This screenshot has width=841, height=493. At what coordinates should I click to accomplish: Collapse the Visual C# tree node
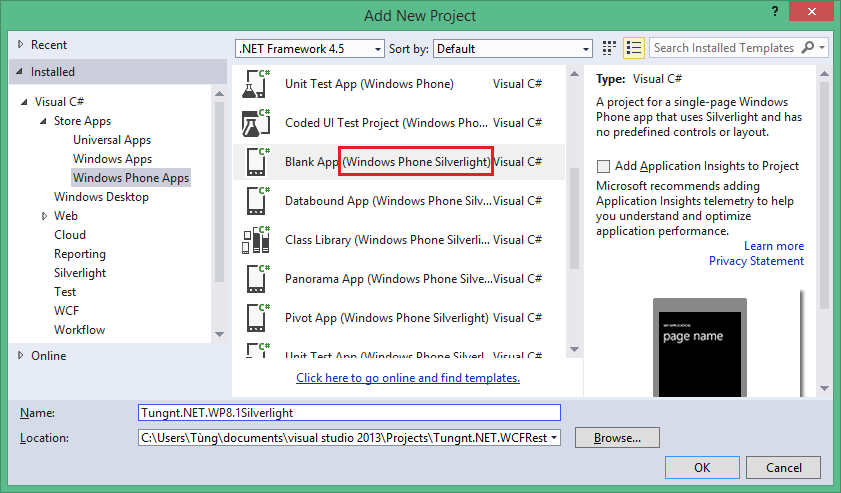point(24,101)
